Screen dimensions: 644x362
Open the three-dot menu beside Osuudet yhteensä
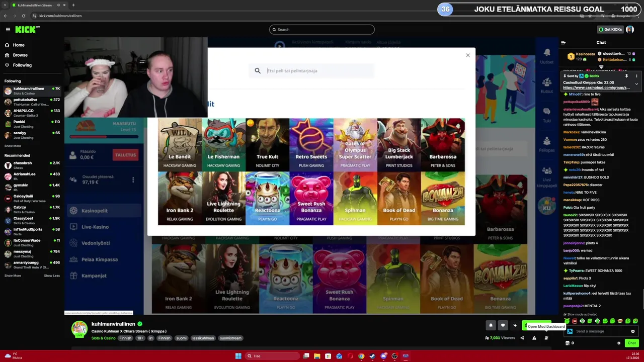[x=133, y=179]
